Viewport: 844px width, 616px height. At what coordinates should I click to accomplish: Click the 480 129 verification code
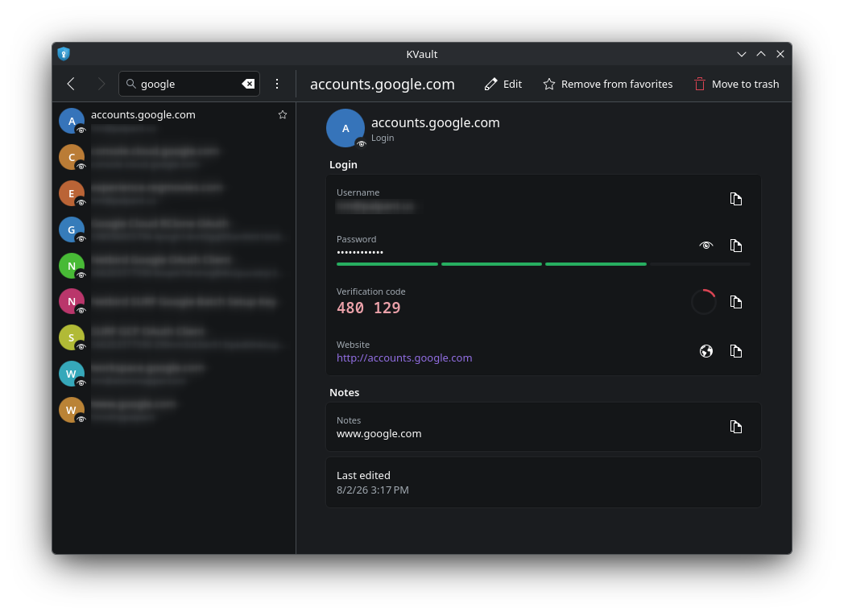pos(369,308)
